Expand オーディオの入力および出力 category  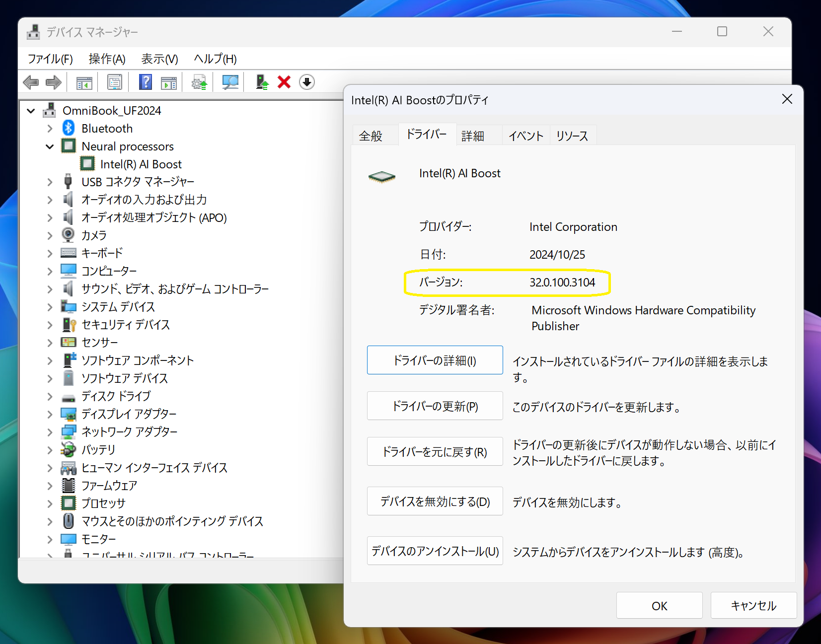pyautogui.click(x=50, y=200)
